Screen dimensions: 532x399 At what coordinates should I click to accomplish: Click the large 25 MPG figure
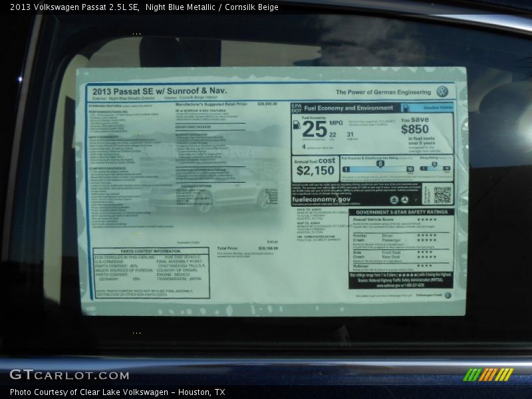click(x=315, y=129)
